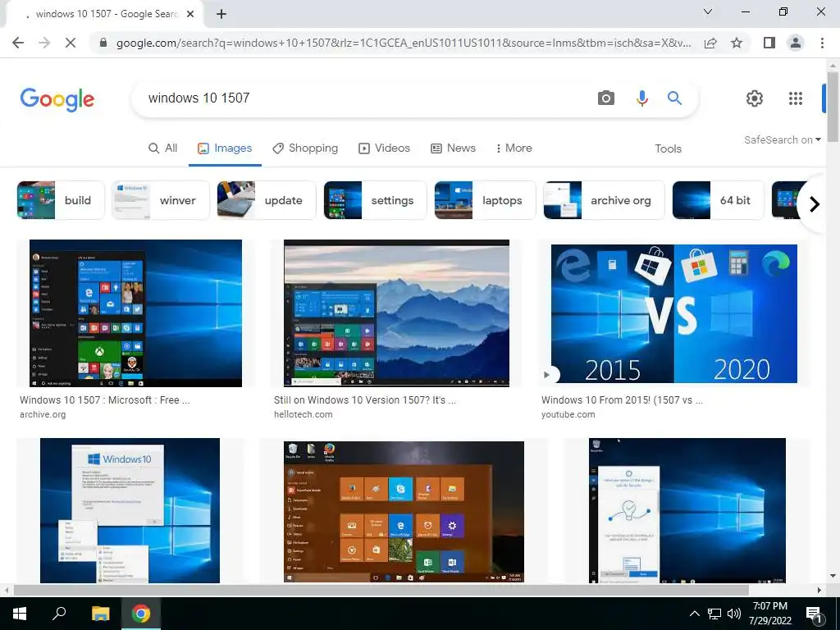Open hellotech.com mountain desktop image
Image resolution: width=840 pixels, height=630 pixels.
[x=396, y=313]
